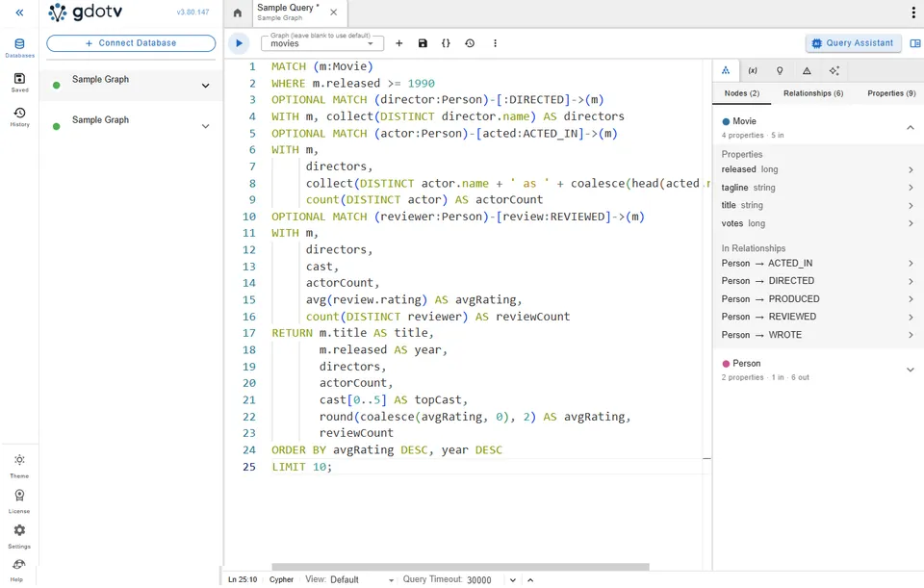Select the lightbulb hints tab icon

click(780, 70)
